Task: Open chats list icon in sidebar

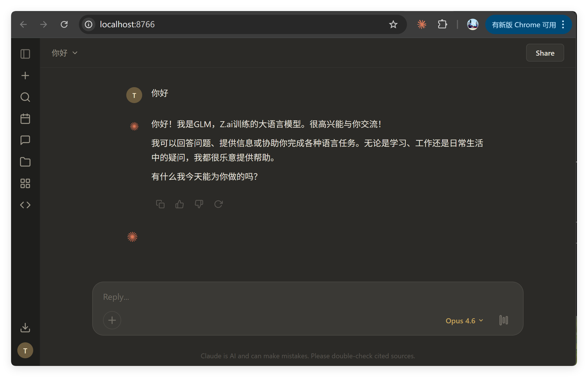Action: coord(25,140)
